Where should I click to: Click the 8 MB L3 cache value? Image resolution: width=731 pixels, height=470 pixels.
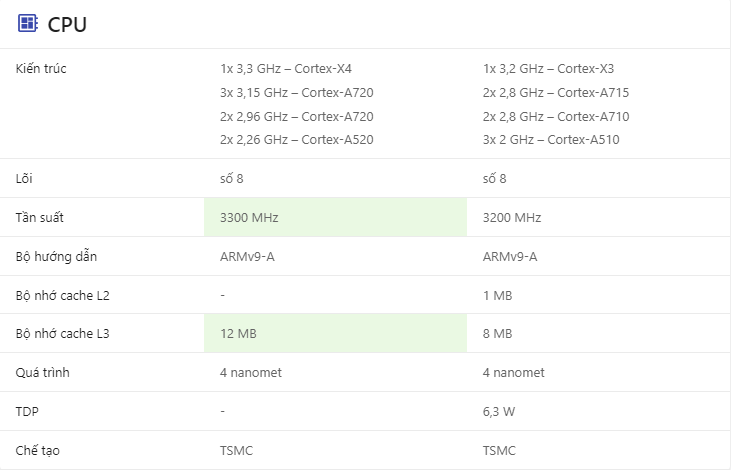pos(497,333)
